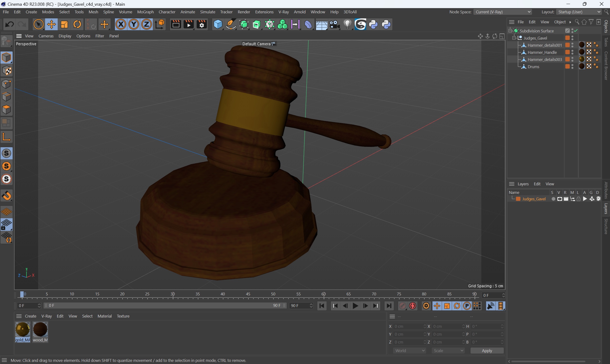The width and height of the screenshot is (610, 364).
Task: Click frame 30 on the timeline ruler
Action: (x=173, y=294)
